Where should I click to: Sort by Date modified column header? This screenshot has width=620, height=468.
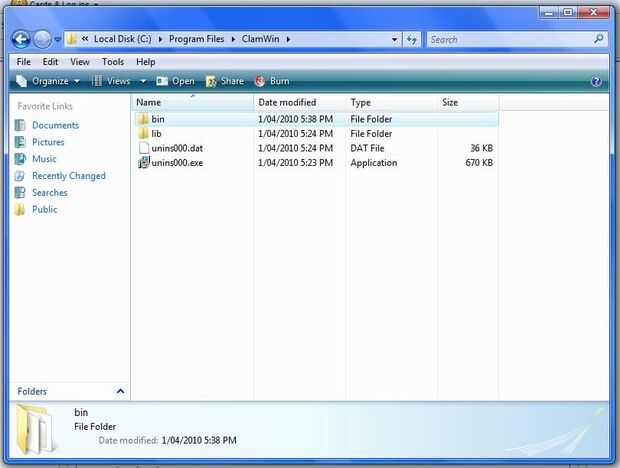pos(300,102)
